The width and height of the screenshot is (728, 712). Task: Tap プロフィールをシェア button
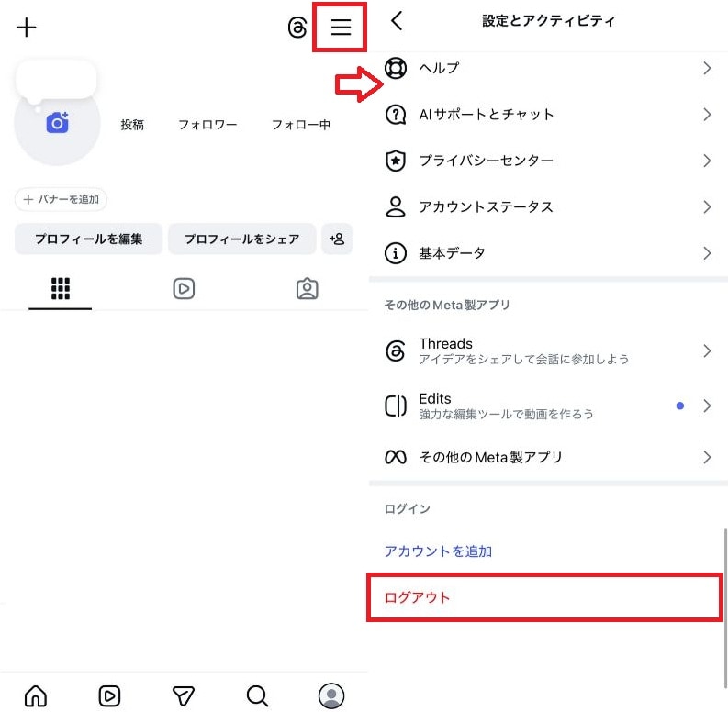[241, 239]
